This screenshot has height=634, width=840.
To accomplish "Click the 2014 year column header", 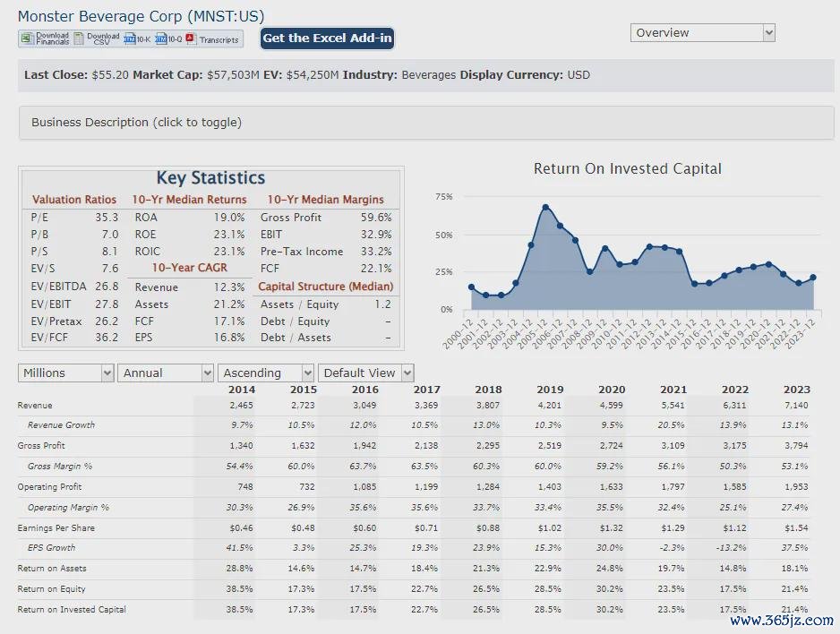I will click(x=242, y=390).
